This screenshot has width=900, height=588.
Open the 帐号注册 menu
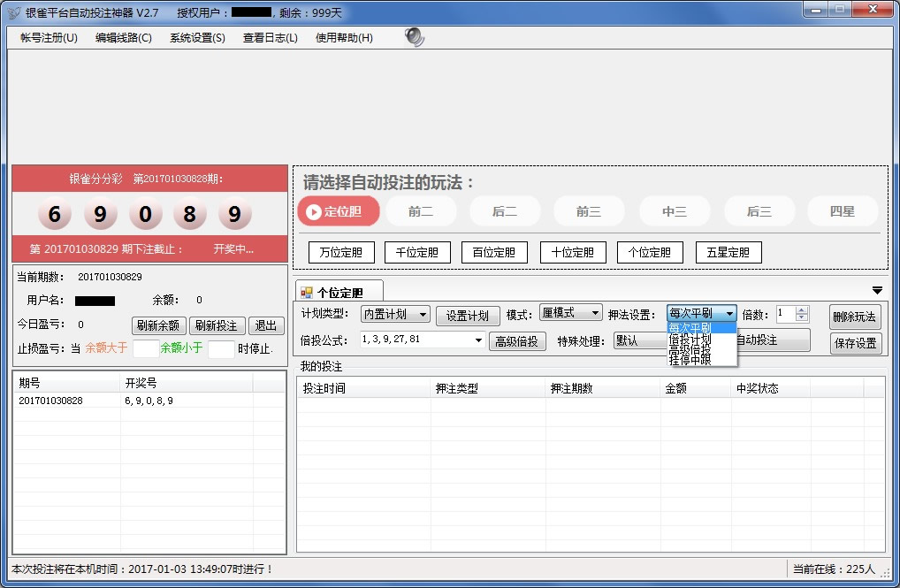click(49, 38)
